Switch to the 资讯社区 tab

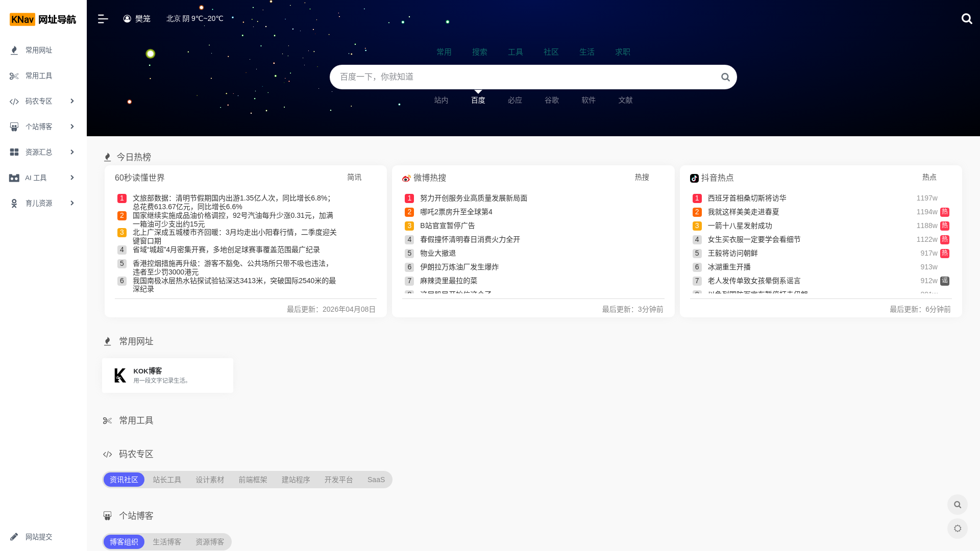124,480
